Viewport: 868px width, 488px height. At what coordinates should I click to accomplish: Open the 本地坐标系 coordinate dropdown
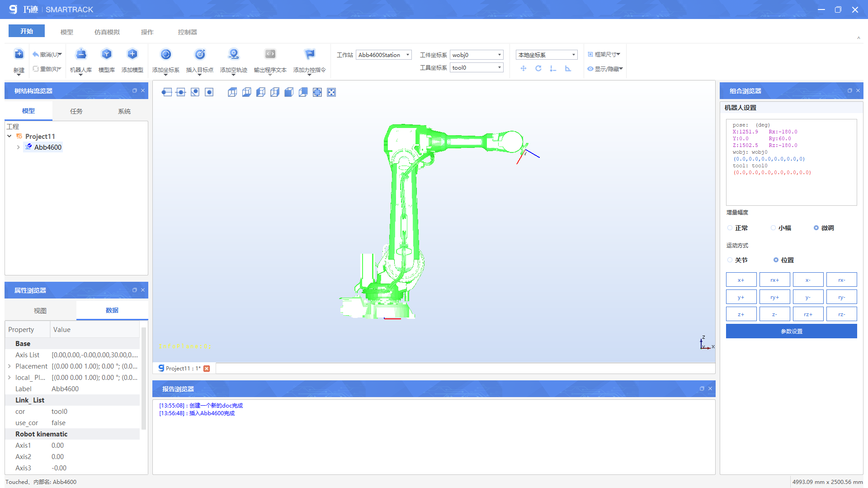[547, 55]
